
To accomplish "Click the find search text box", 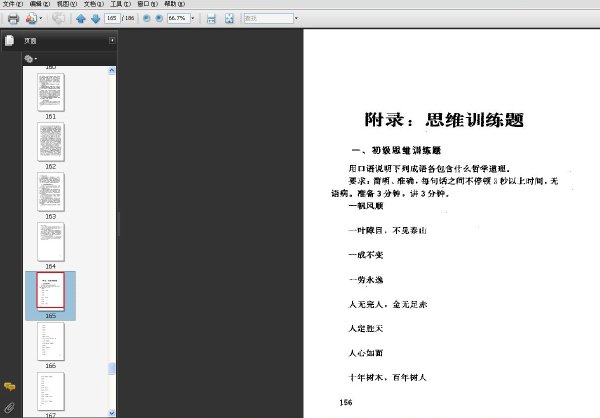I will coord(269,18).
